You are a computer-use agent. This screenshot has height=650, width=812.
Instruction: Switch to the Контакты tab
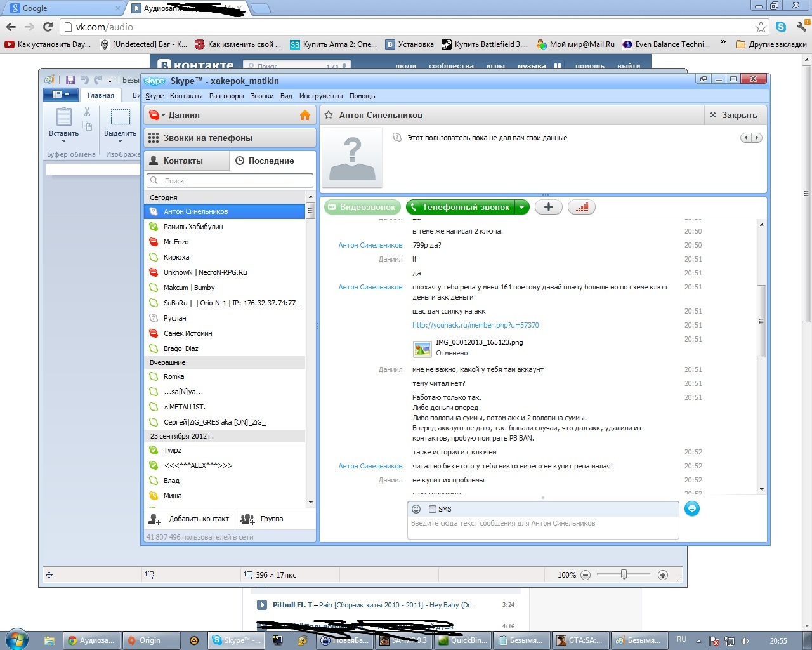187,161
